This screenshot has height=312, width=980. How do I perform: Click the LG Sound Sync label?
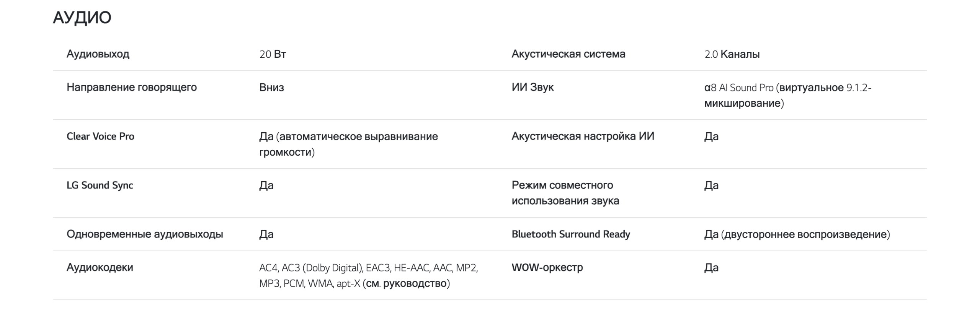coord(100,185)
